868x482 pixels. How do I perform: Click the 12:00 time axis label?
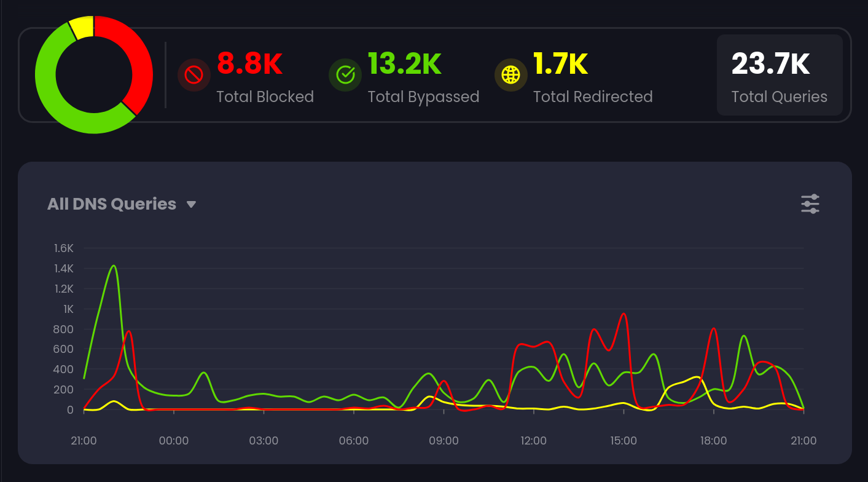[x=533, y=441]
